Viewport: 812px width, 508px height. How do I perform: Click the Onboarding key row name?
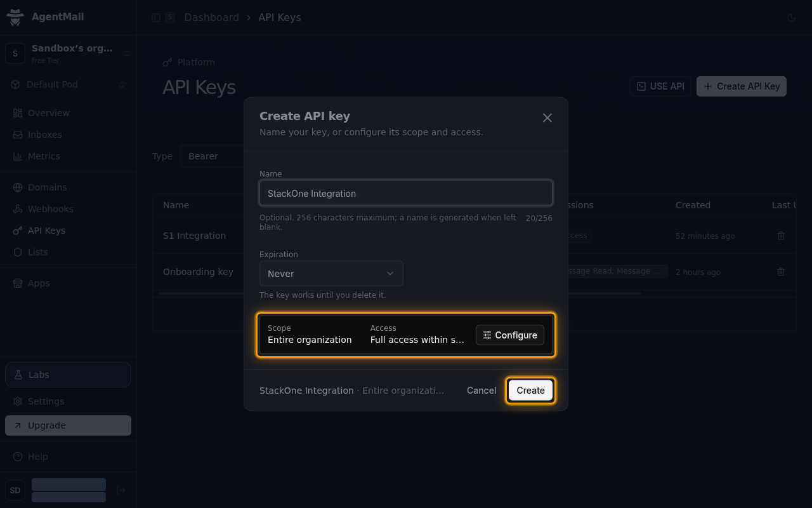(x=198, y=272)
